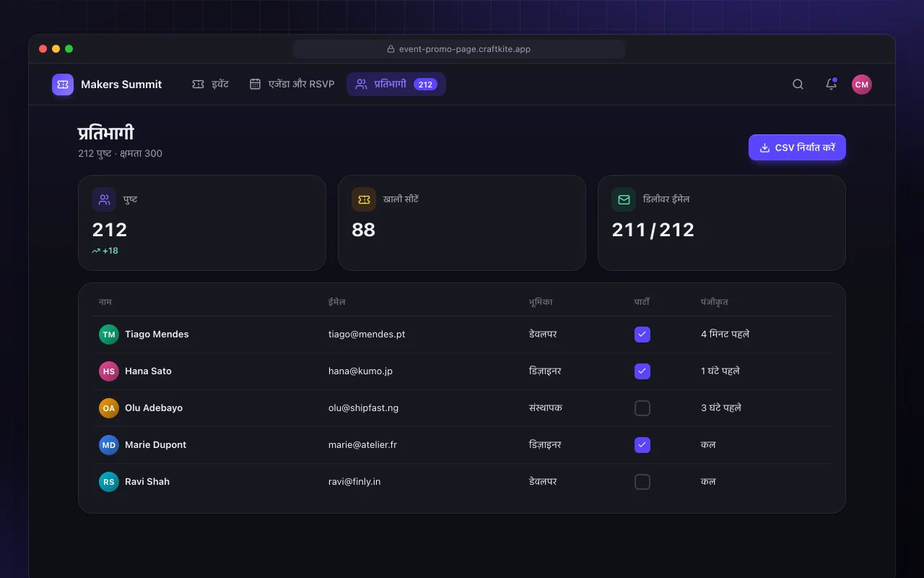Open the notifications bell

(x=831, y=85)
